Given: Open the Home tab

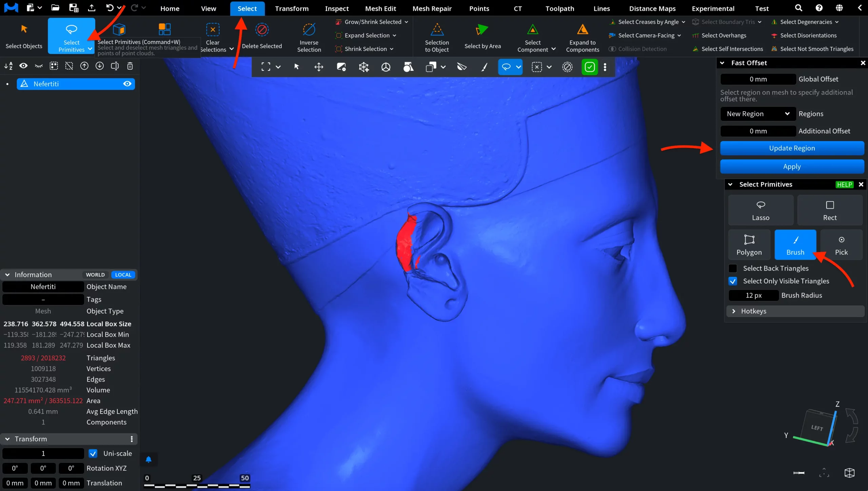Looking at the screenshot, I should point(170,8).
